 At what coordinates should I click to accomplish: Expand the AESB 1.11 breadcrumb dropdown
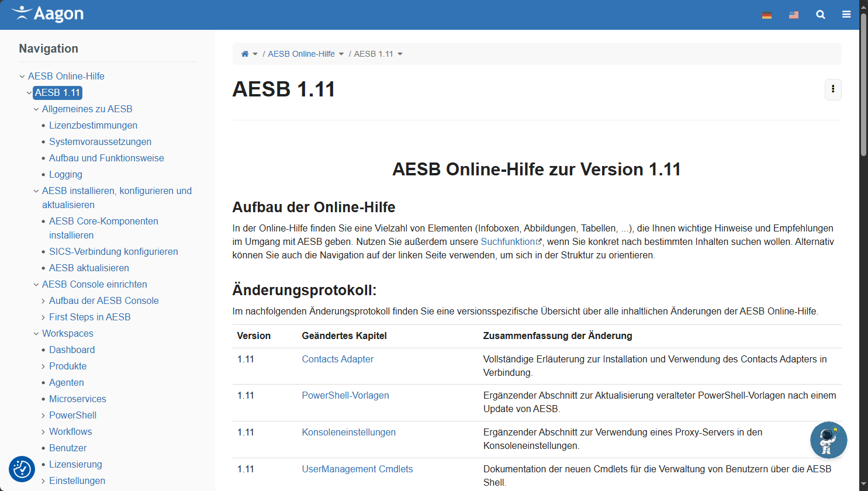pyautogui.click(x=400, y=54)
